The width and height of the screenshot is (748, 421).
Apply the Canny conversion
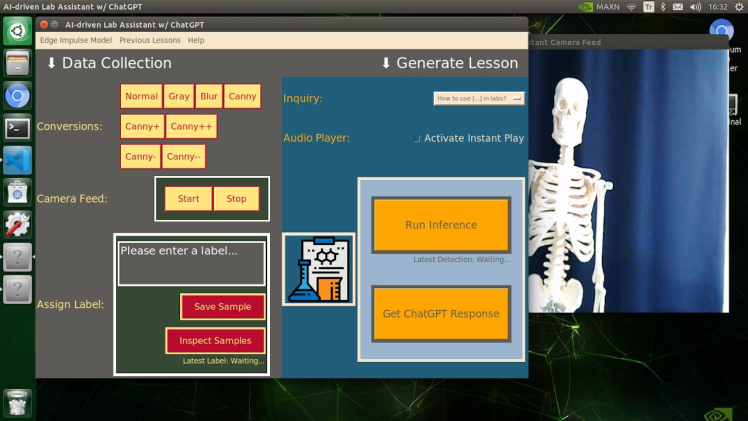(x=242, y=96)
